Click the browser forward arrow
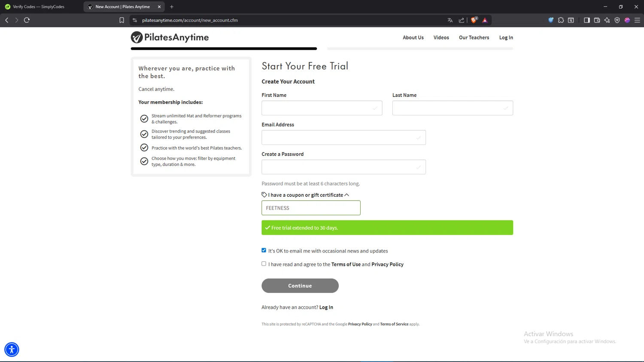 click(x=17, y=20)
